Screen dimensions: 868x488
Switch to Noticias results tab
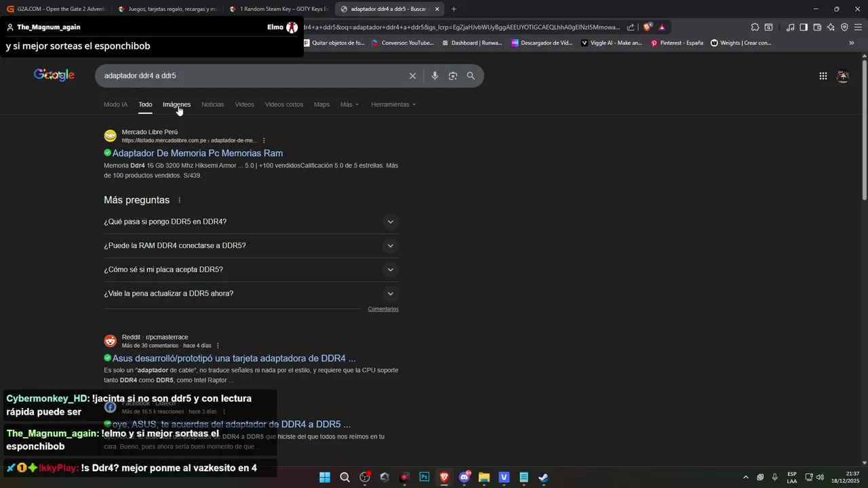click(x=212, y=104)
